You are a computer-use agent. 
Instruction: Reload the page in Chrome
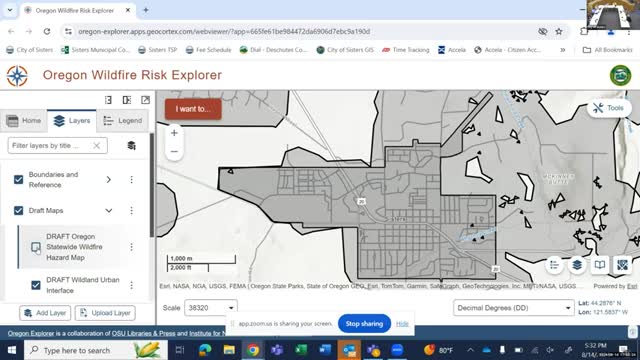(x=47, y=31)
